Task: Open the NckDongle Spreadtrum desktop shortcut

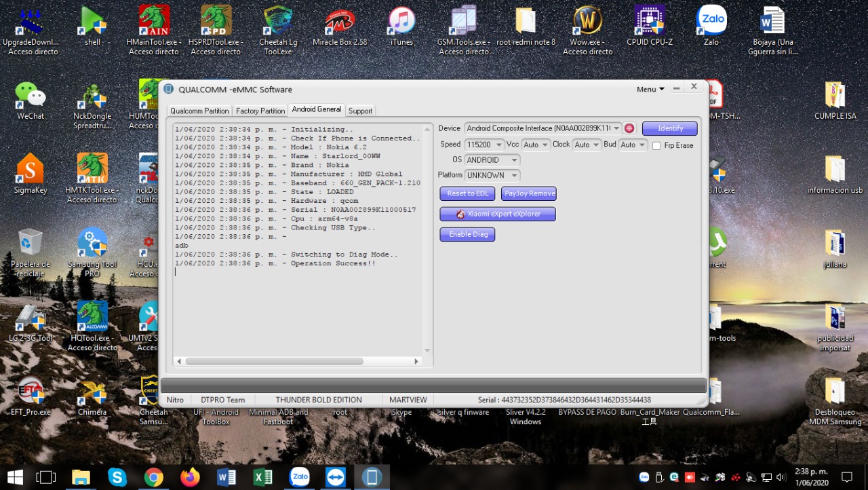Action: pyautogui.click(x=92, y=105)
